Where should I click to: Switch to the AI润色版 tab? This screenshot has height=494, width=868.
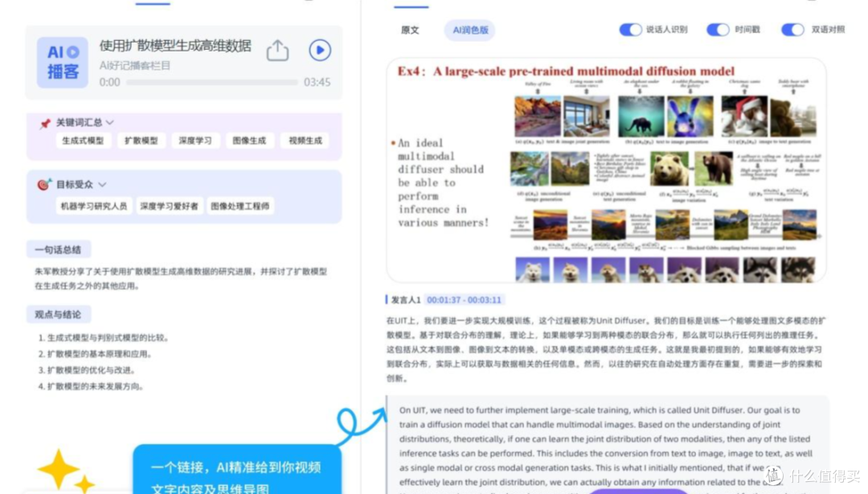tap(470, 30)
